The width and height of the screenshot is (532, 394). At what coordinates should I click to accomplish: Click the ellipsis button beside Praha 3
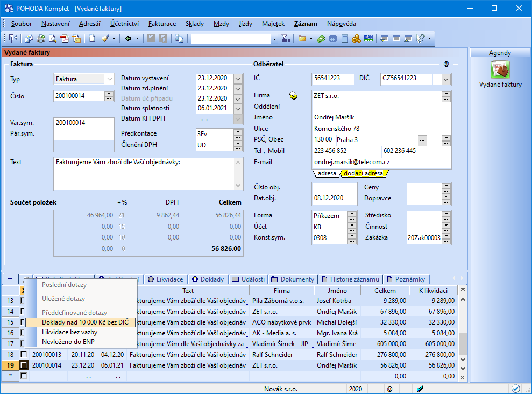(422, 140)
